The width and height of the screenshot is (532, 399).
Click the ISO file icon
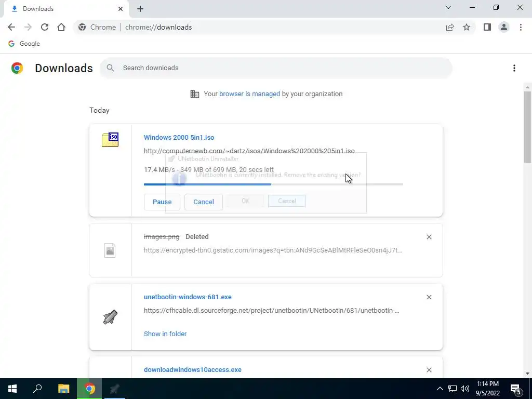[x=110, y=140]
